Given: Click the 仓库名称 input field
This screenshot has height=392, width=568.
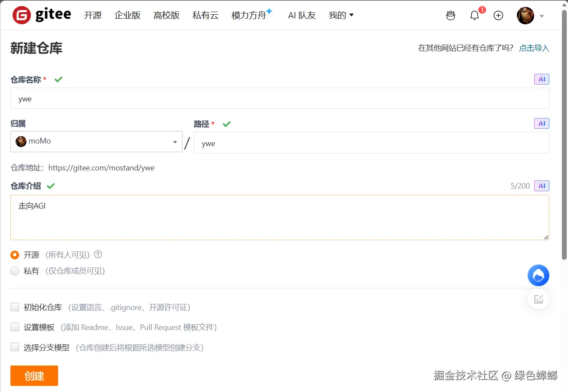Looking at the screenshot, I should [x=280, y=98].
